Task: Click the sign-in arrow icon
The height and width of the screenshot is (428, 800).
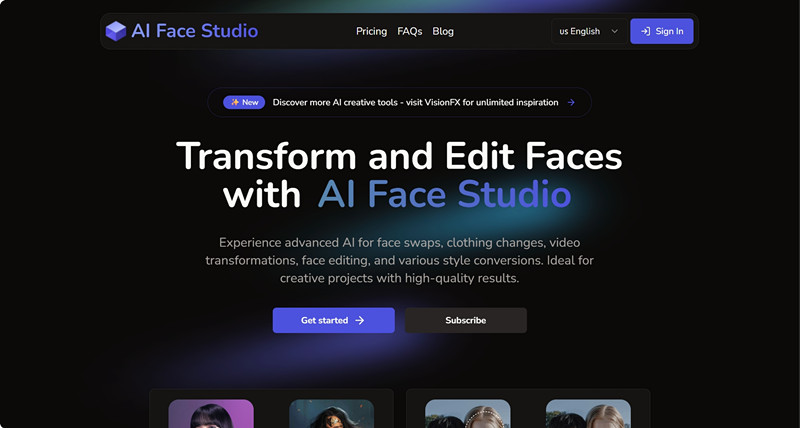Action: [645, 31]
